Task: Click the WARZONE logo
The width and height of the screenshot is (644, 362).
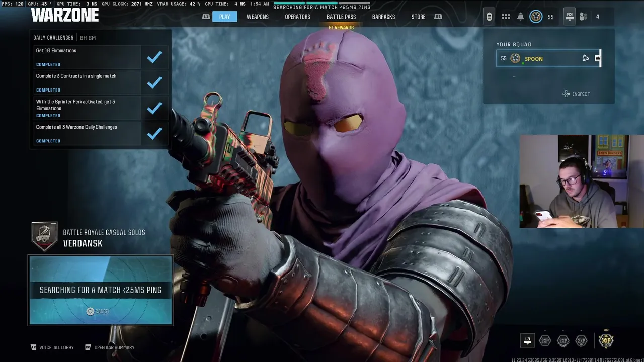Action: [x=65, y=15]
